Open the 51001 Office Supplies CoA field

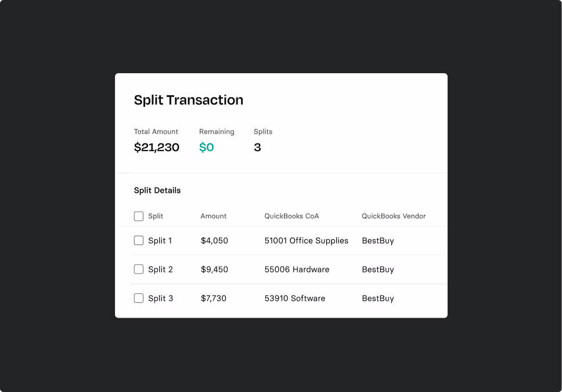pyautogui.click(x=306, y=240)
